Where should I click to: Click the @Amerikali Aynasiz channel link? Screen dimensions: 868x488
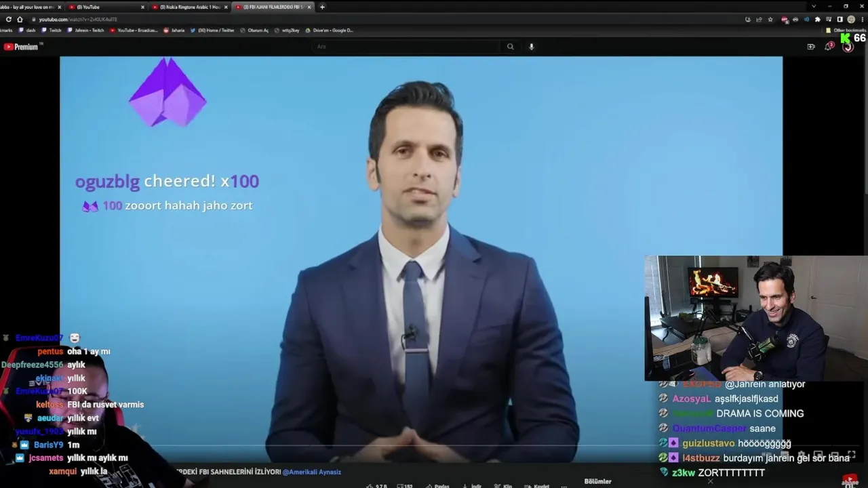[312, 472]
